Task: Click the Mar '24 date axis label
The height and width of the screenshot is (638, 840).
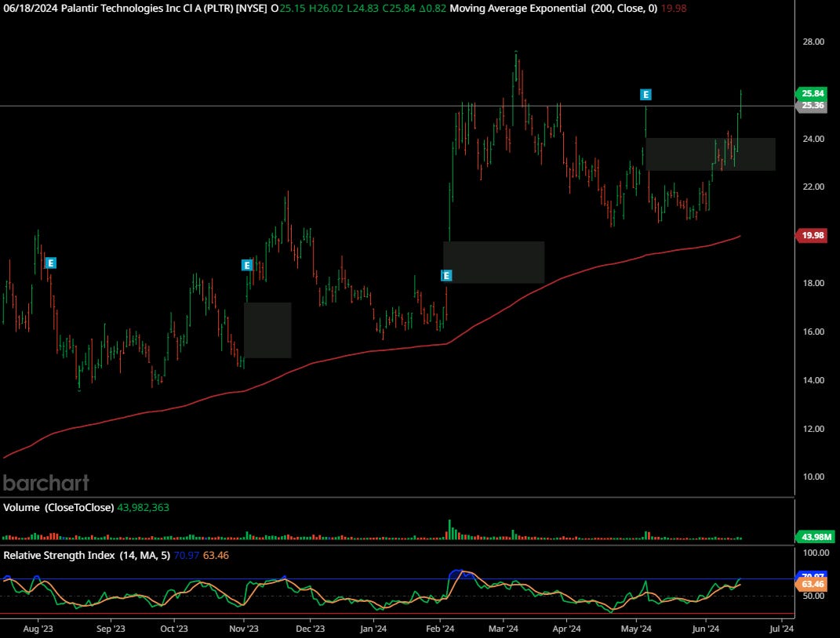Action: (503, 629)
